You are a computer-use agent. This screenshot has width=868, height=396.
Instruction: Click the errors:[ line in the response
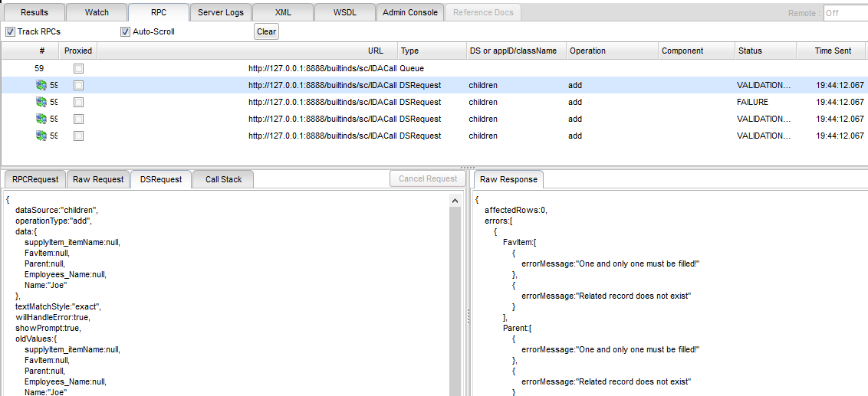(498, 221)
